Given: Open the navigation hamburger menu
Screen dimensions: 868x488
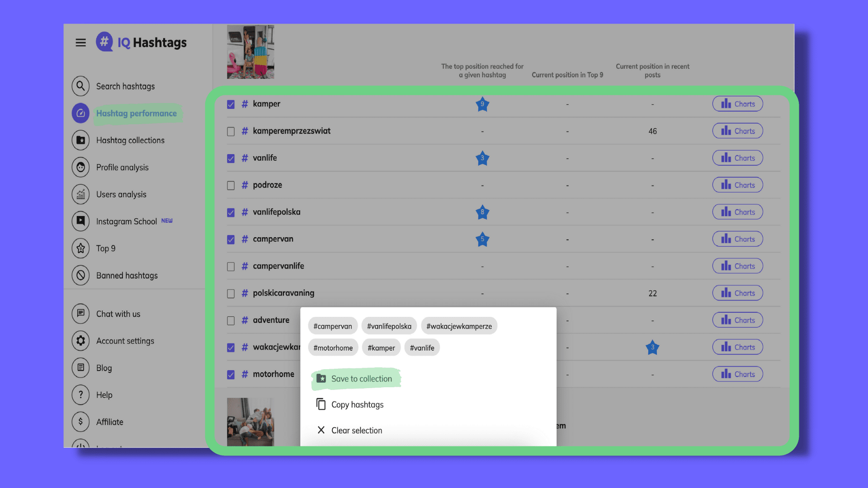Looking at the screenshot, I should [80, 42].
